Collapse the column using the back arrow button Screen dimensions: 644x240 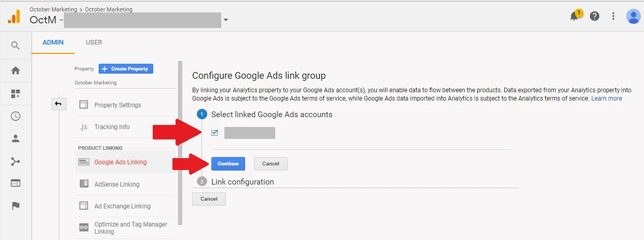point(58,104)
